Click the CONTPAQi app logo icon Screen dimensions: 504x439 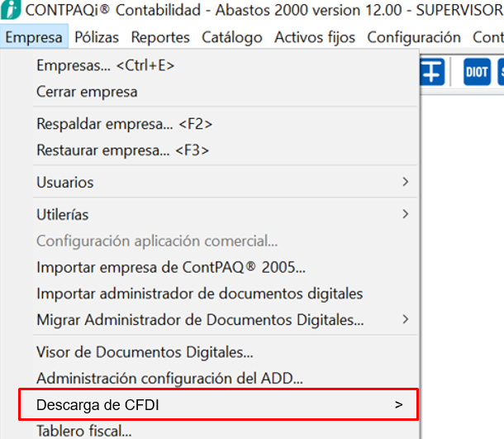(x=11, y=12)
